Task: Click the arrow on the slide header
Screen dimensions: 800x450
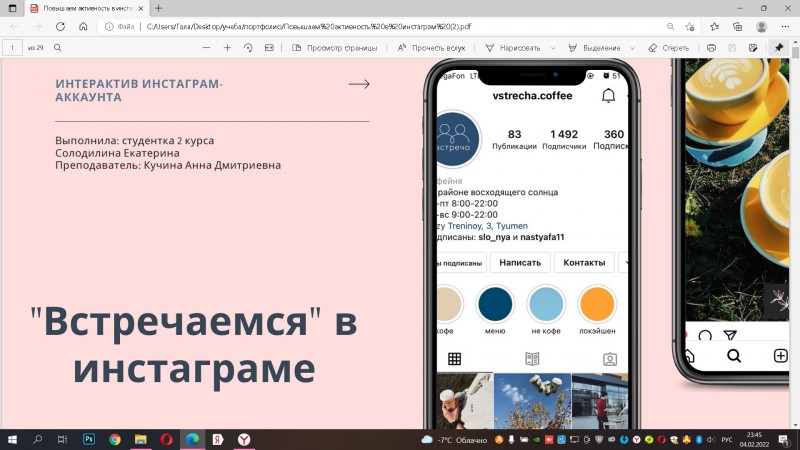Action: (x=359, y=84)
